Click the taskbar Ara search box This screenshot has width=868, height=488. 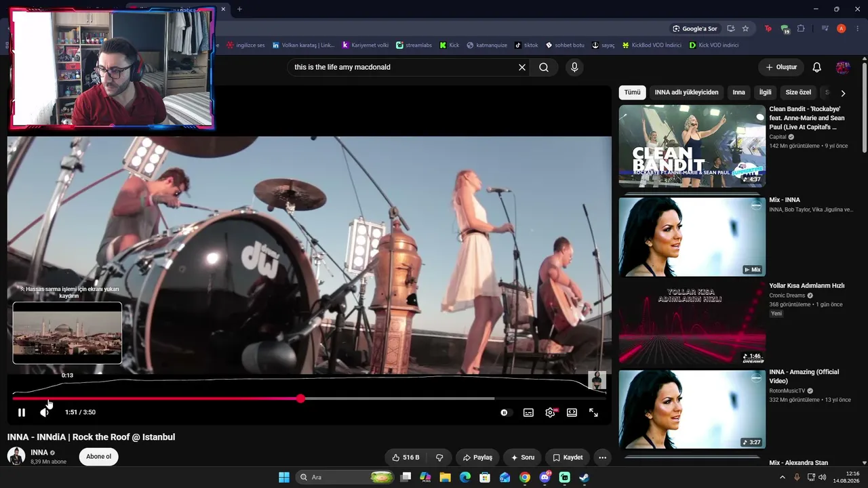coord(346,477)
